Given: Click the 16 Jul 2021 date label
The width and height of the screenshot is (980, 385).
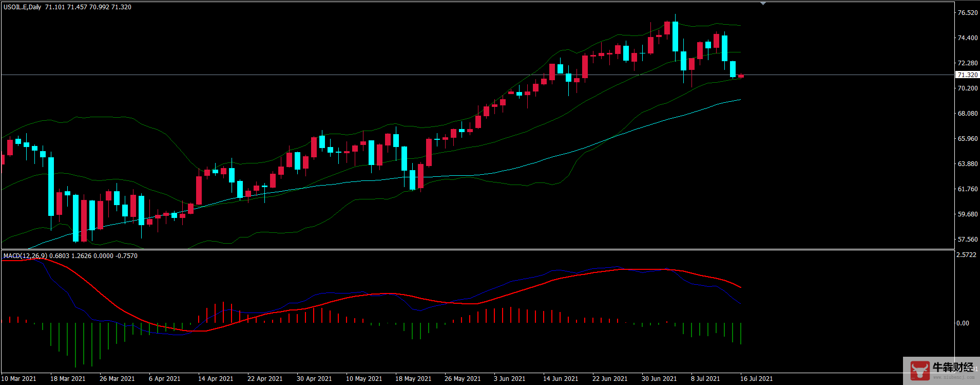Looking at the screenshot, I should click(756, 379).
